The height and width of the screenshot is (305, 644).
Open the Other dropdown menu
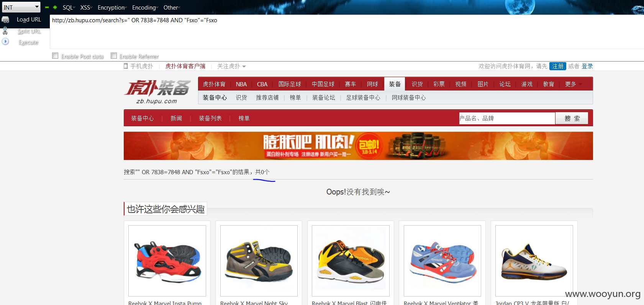(172, 8)
